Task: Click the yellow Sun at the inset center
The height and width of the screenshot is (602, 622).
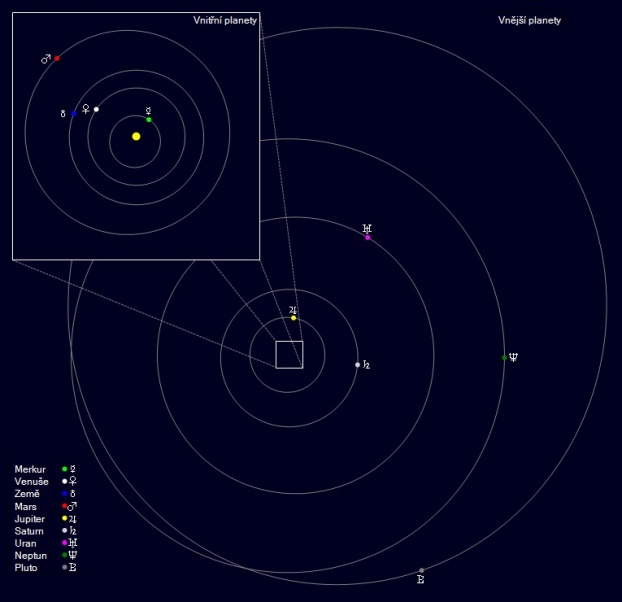Action: (x=136, y=136)
